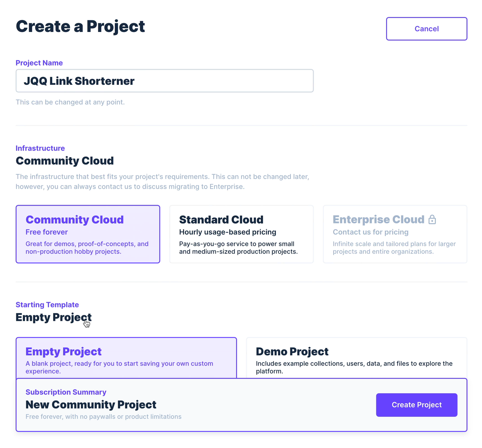The image size is (482, 448).
Task: Click the 'Project Name' field label
Action: coord(39,63)
